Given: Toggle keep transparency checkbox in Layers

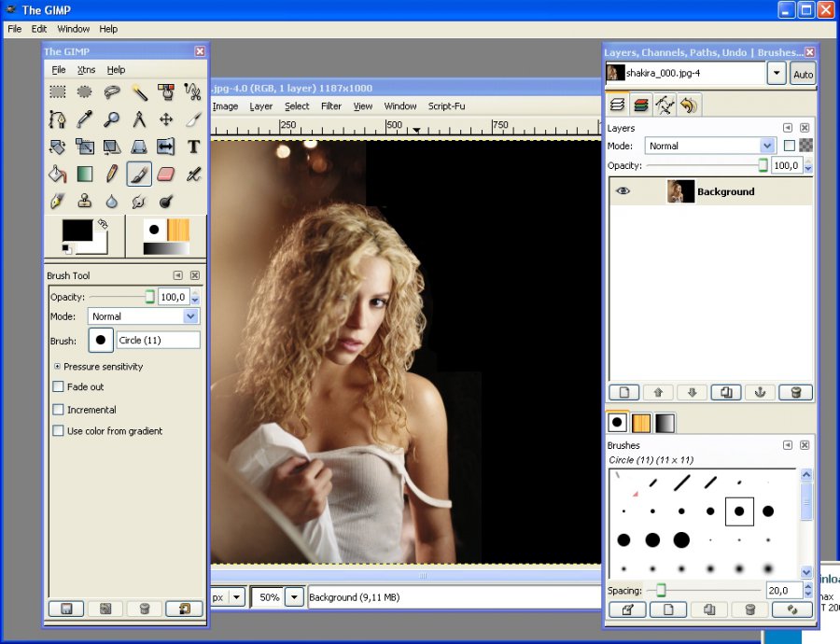Looking at the screenshot, I should (x=789, y=146).
